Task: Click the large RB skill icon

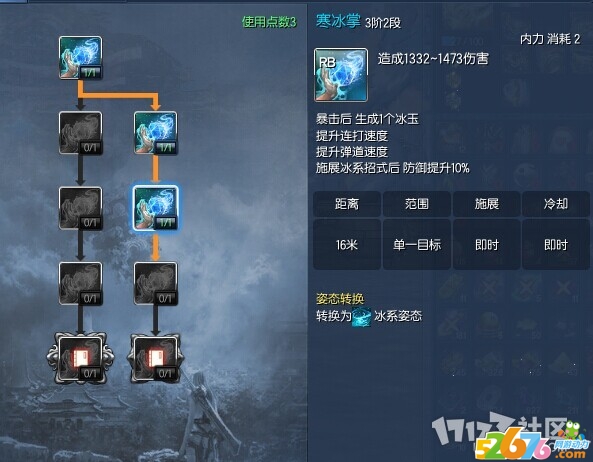Action: [341, 74]
